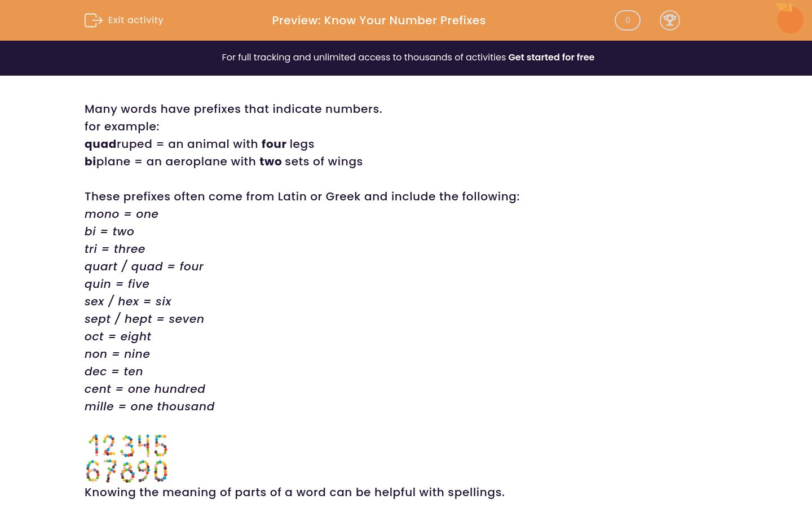Select the line mille = one thousand
The image size is (812, 508).
149,406
